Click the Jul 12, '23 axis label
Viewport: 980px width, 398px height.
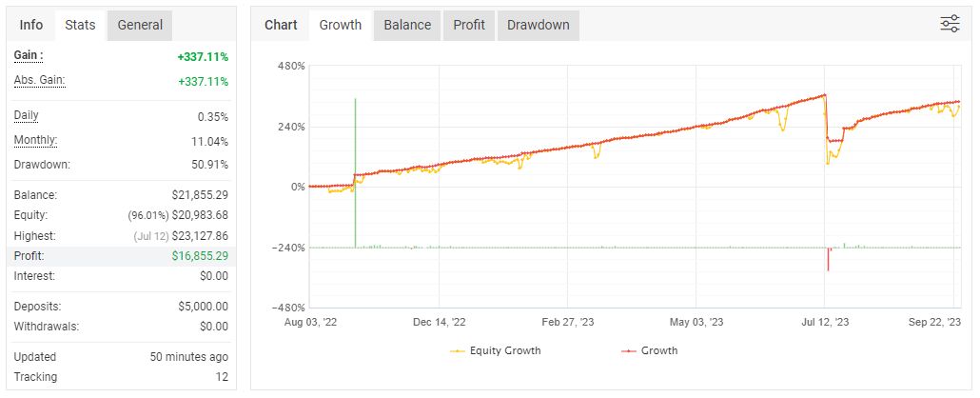coord(825,322)
